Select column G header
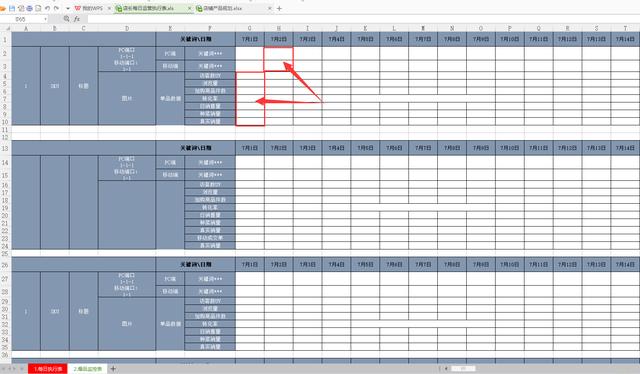 (249, 28)
